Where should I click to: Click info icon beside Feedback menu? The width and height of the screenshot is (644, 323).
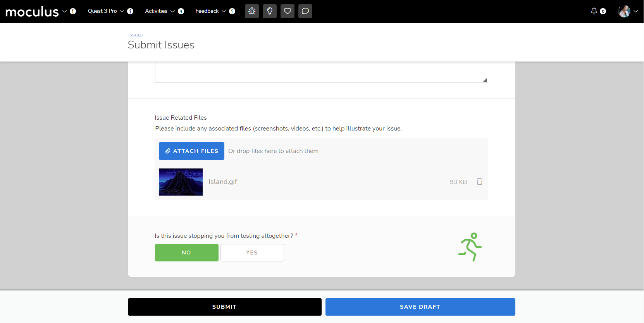click(232, 11)
